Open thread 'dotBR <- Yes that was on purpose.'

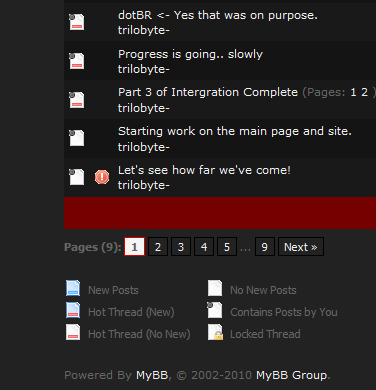pos(218,15)
